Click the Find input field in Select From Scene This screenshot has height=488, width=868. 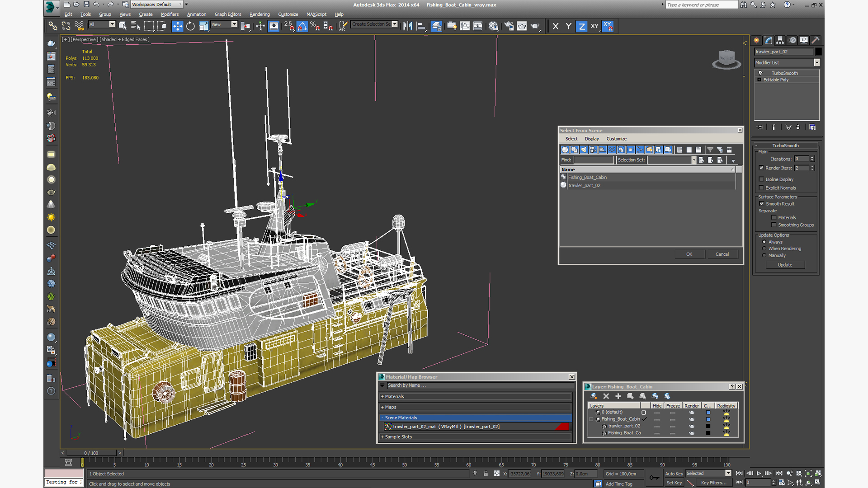tap(594, 160)
